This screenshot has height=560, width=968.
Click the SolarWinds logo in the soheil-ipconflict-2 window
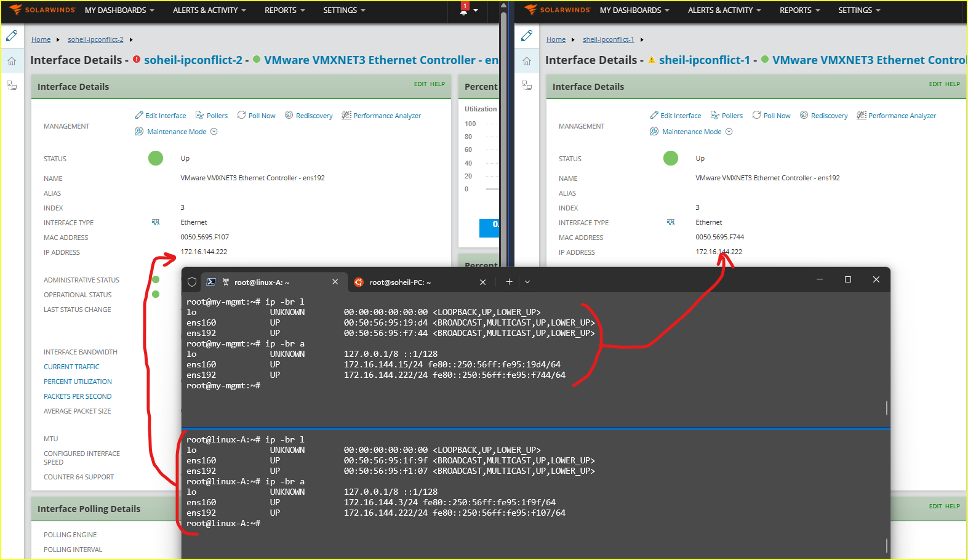[x=42, y=10]
